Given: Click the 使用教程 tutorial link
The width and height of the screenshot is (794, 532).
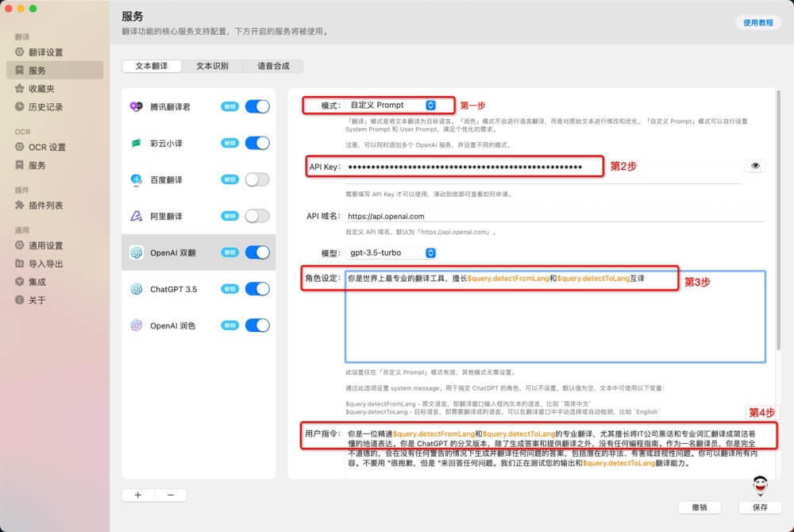Looking at the screenshot, I should tap(758, 23).
